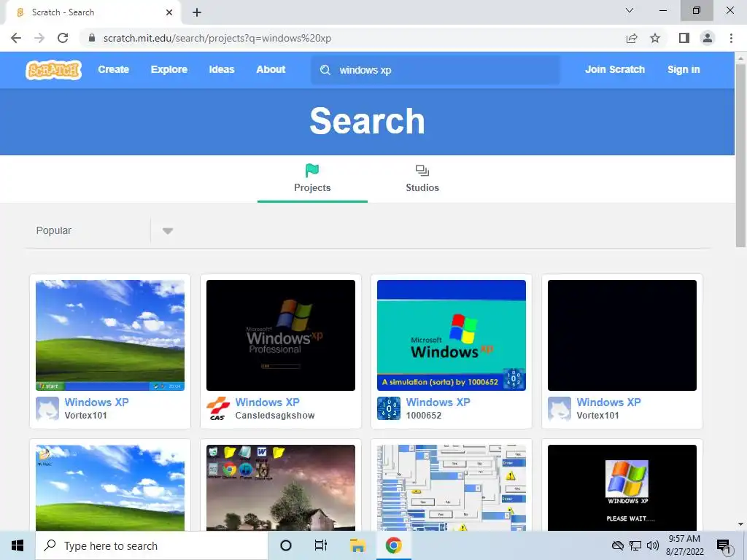Open the Chrome three-dot menu

731,38
